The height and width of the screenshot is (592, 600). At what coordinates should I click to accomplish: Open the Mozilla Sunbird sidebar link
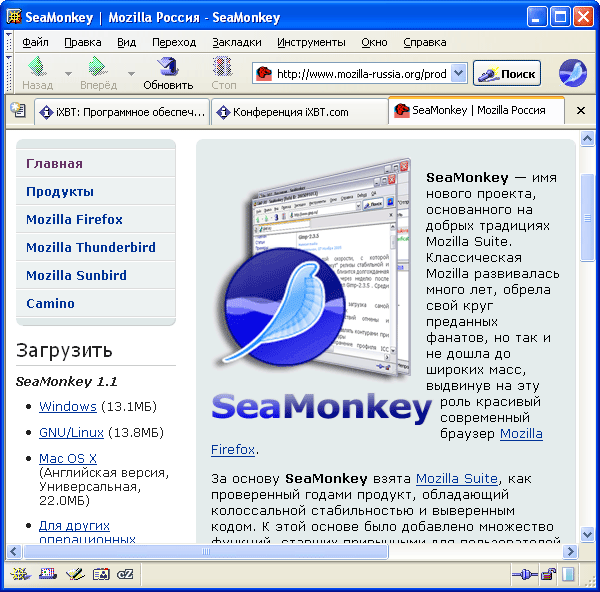pos(76,276)
